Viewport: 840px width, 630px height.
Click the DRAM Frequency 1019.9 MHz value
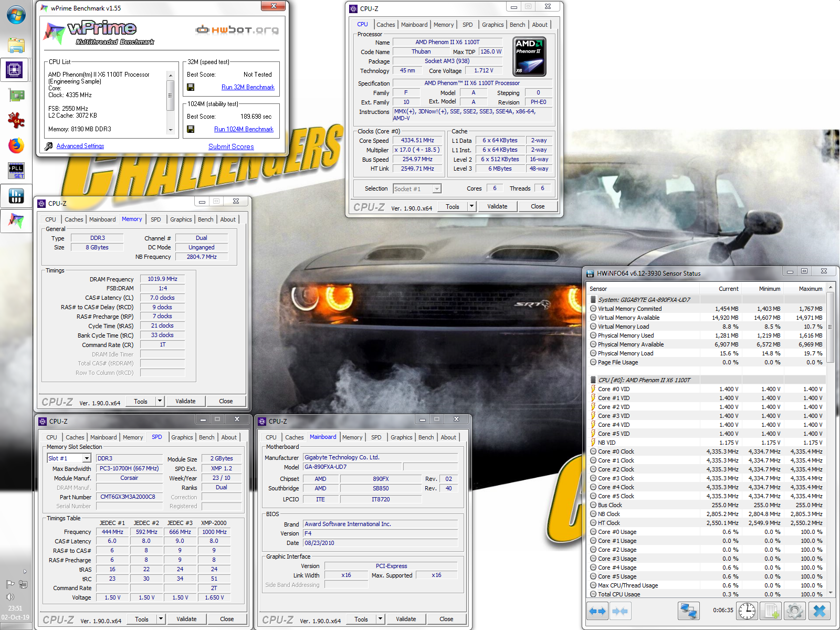pyautogui.click(x=163, y=279)
